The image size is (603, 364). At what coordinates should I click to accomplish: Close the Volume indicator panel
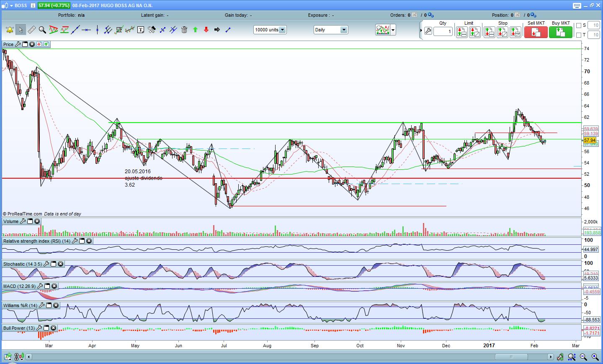pyautogui.click(x=37, y=221)
